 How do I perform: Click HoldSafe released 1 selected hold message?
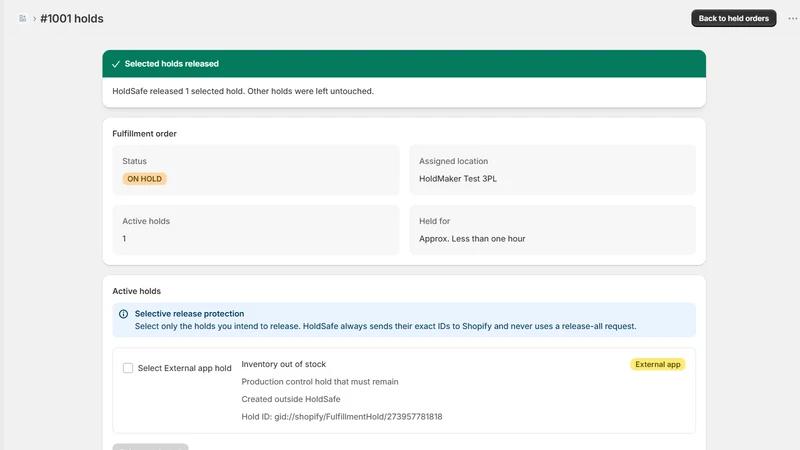click(x=243, y=91)
